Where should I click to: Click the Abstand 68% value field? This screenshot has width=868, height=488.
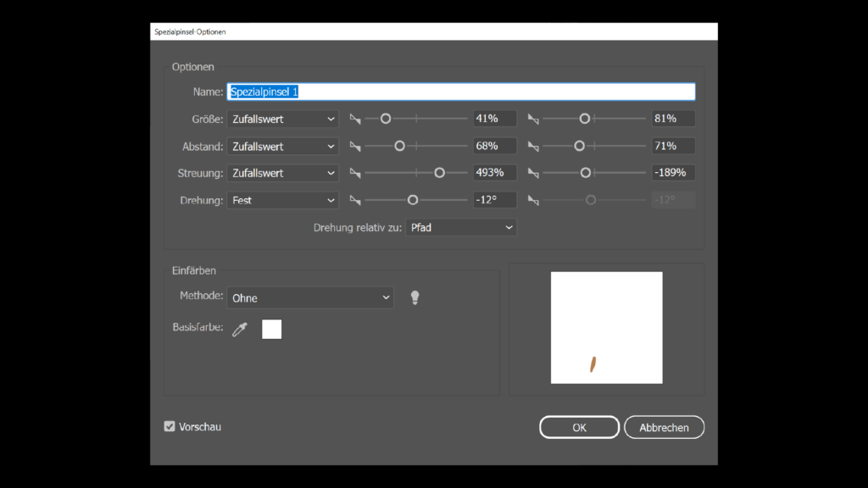click(494, 146)
